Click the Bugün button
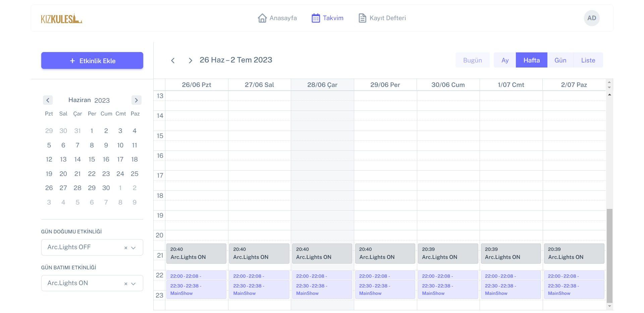 coord(472,60)
